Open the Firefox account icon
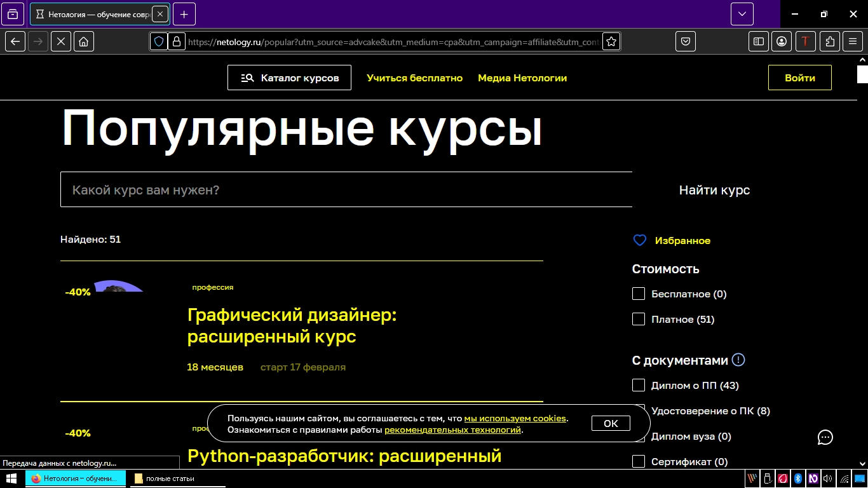Image resolution: width=868 pixels, height=488 pixels. (x=782, y=41)
